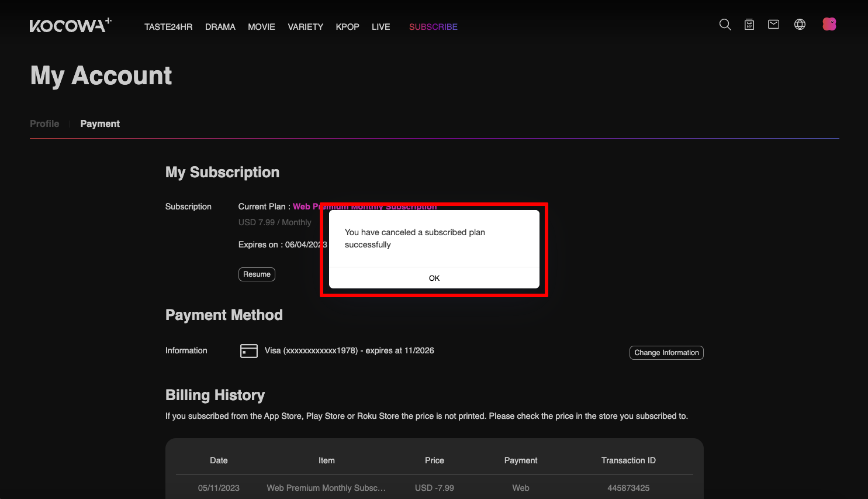The image size is (868, 499).
Task: Click the credit card icon
Action: tap(249, 350)
